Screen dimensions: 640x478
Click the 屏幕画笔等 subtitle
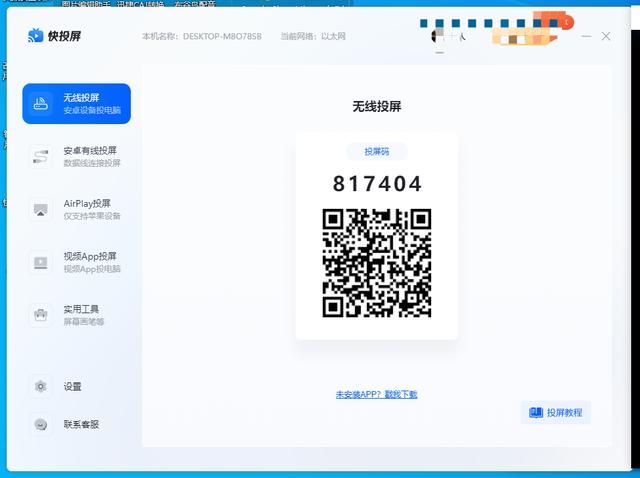point(84,322)
